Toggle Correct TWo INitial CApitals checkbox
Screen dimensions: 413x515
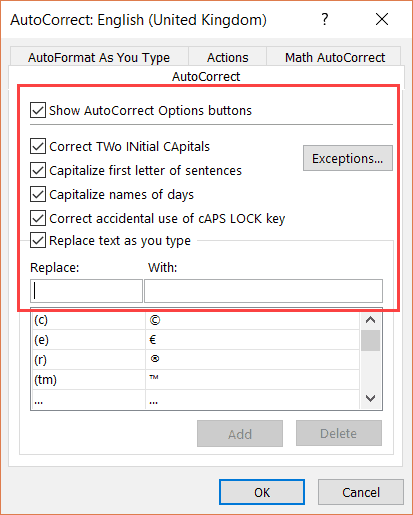click(x=38, y=146)
